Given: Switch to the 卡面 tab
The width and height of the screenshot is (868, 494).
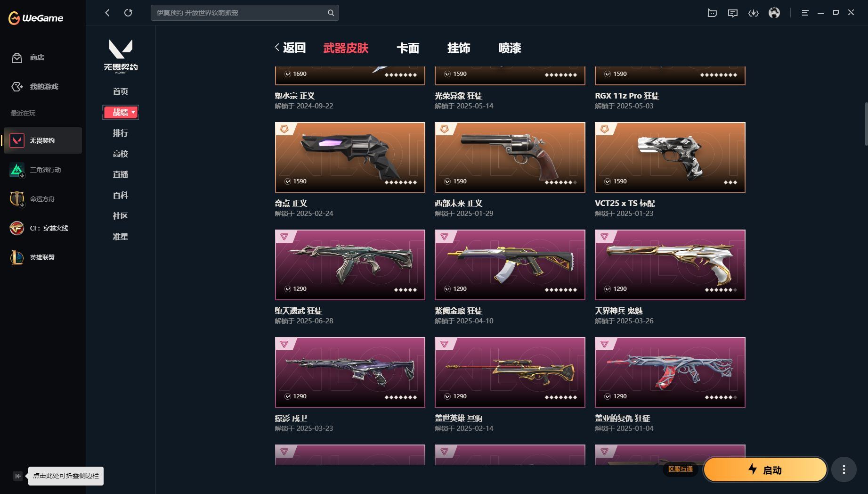Looking at the screenshot, I should 408,48.
